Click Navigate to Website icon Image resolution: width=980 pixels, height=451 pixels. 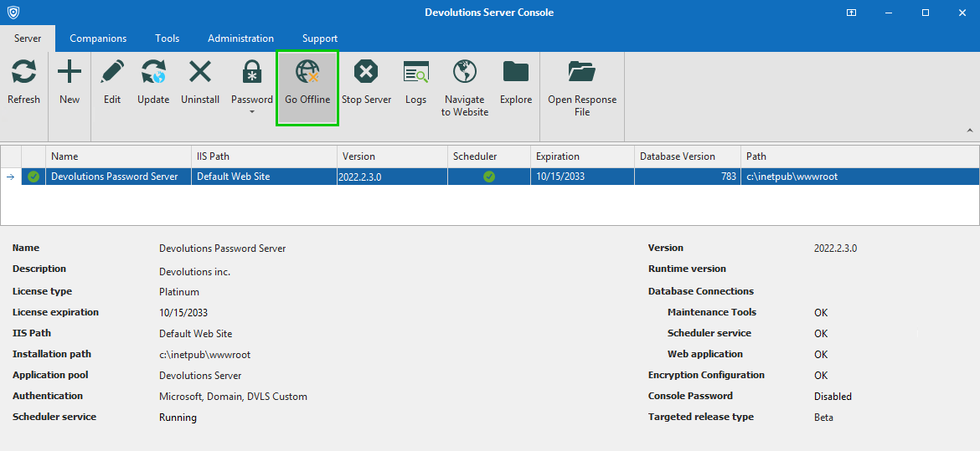click(x=465, y=73)
